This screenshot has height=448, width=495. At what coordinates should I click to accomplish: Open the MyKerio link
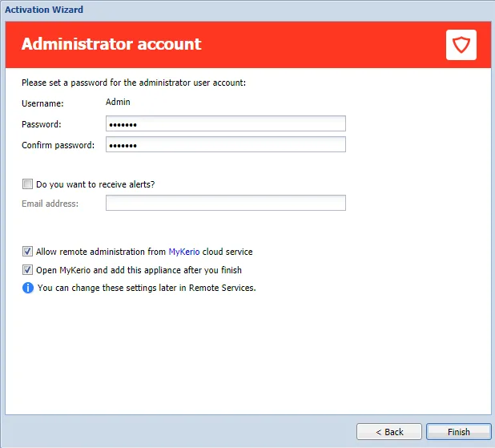[x=184, y=252]
